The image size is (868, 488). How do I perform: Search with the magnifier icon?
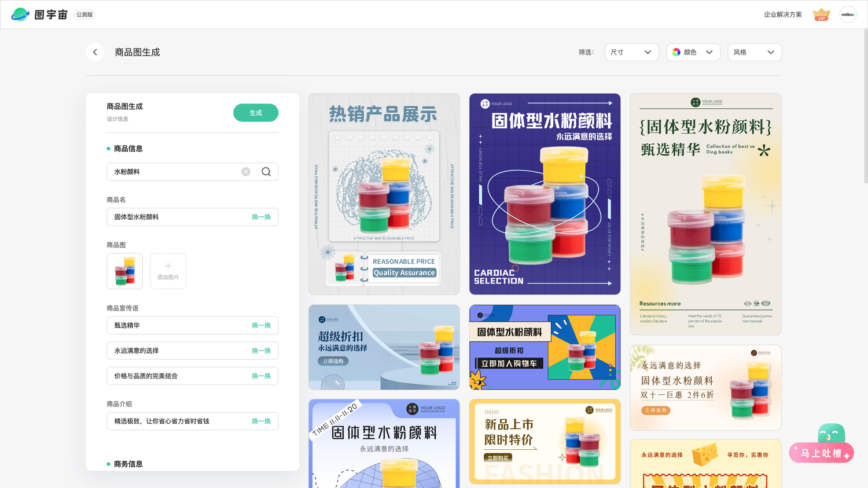click(x=266, y=172)
